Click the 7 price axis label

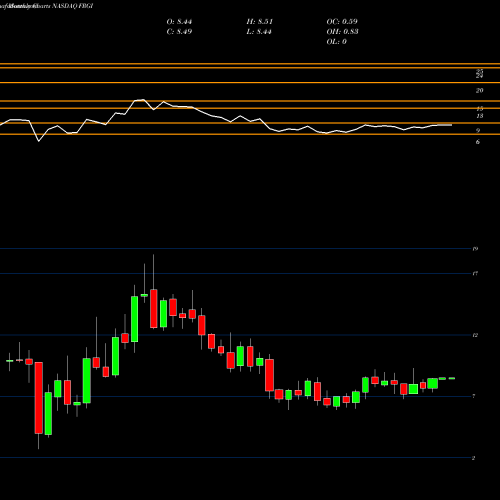point(474,396)
